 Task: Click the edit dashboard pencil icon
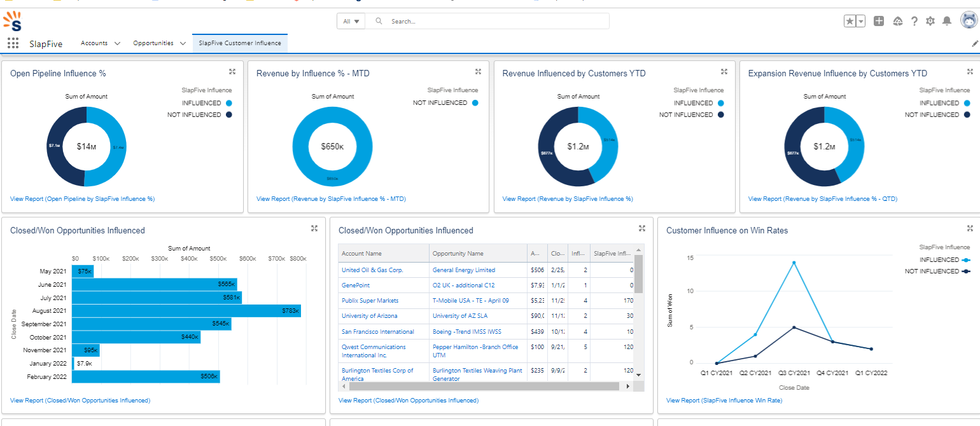[x=973, y=43]
